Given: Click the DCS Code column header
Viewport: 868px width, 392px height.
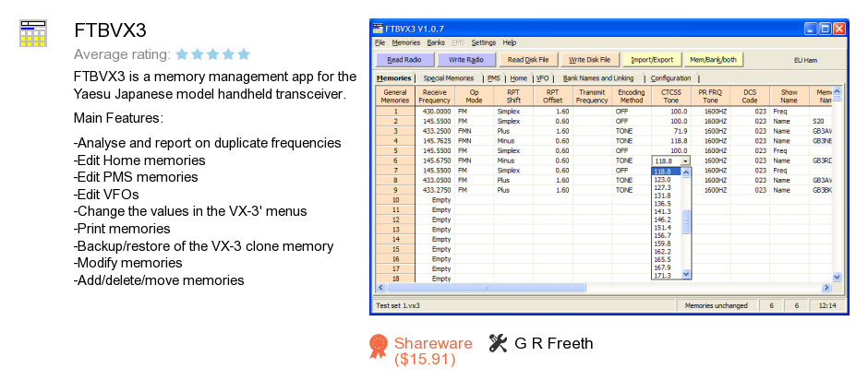Looking at the screenshot, I should (750, 96).
